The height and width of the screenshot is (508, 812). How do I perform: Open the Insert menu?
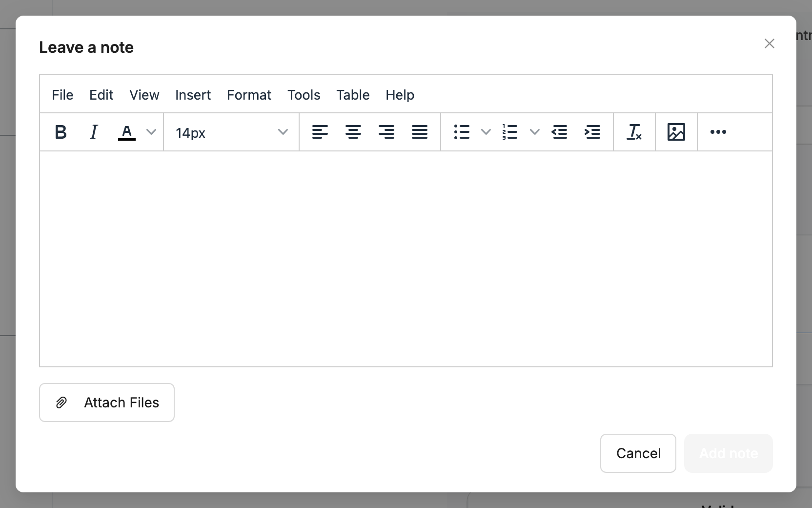193,95
